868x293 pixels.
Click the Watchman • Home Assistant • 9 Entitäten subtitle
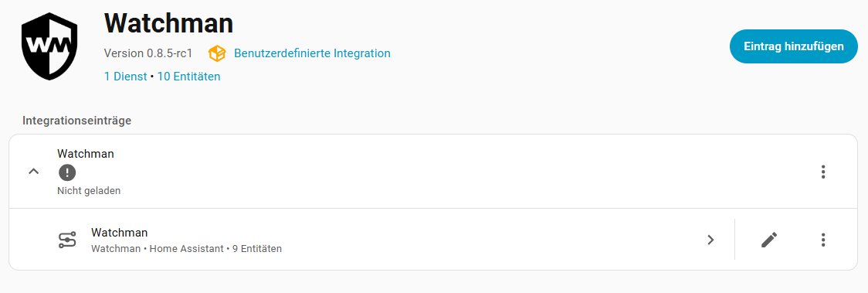[x=187, y=249]
